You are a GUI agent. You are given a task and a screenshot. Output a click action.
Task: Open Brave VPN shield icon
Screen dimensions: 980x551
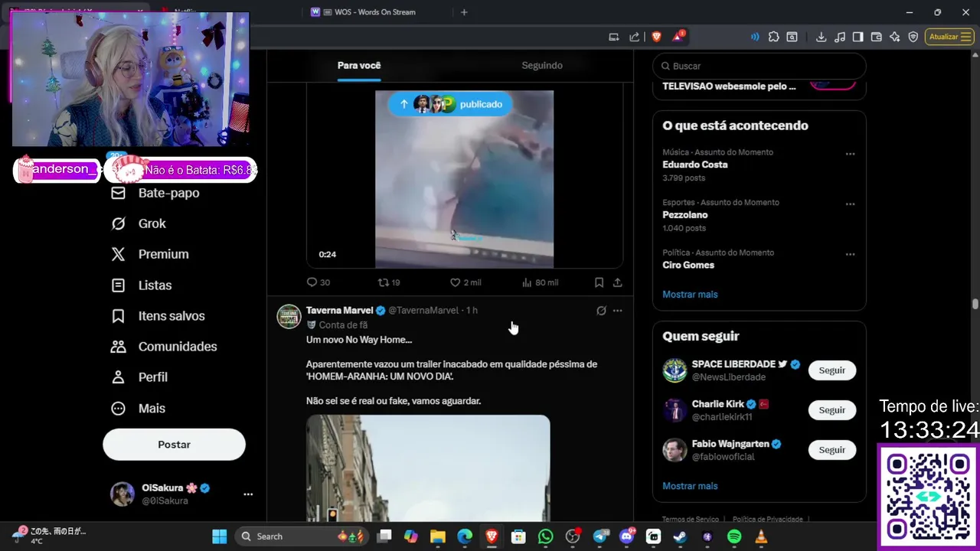[913, 37]
